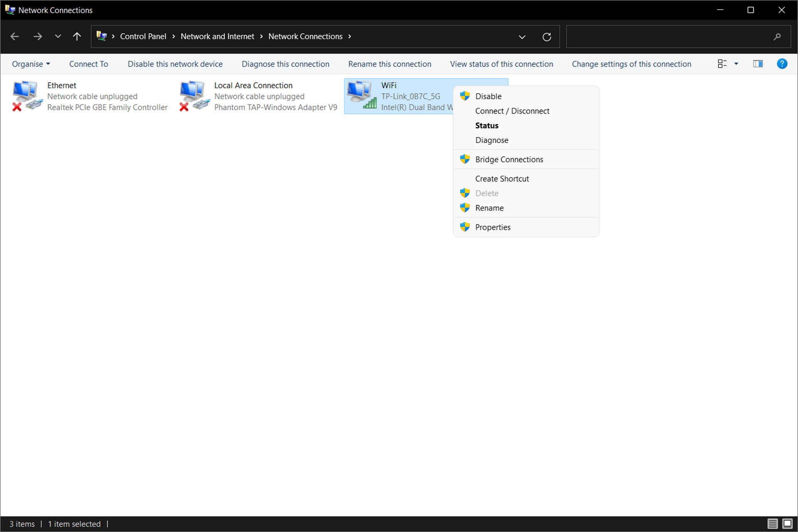
Task: Choose Disable from context menu
Action: coord(526,96)
